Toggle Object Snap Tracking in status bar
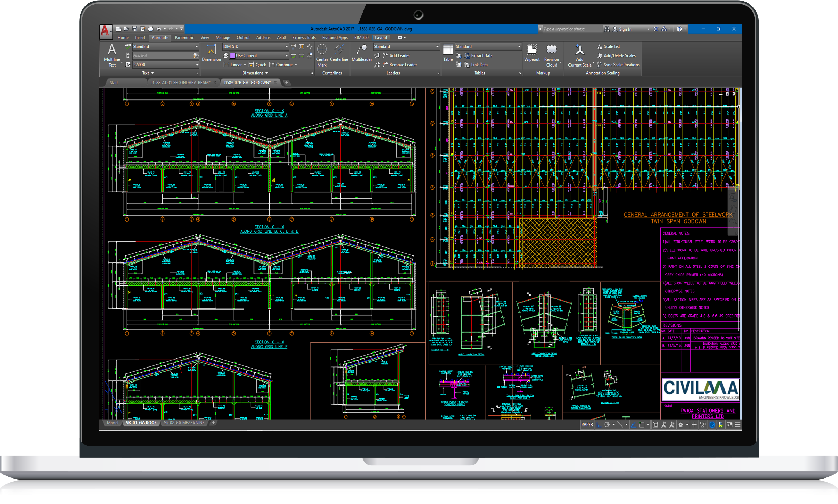The image size is (838, 504). (633, 425)
